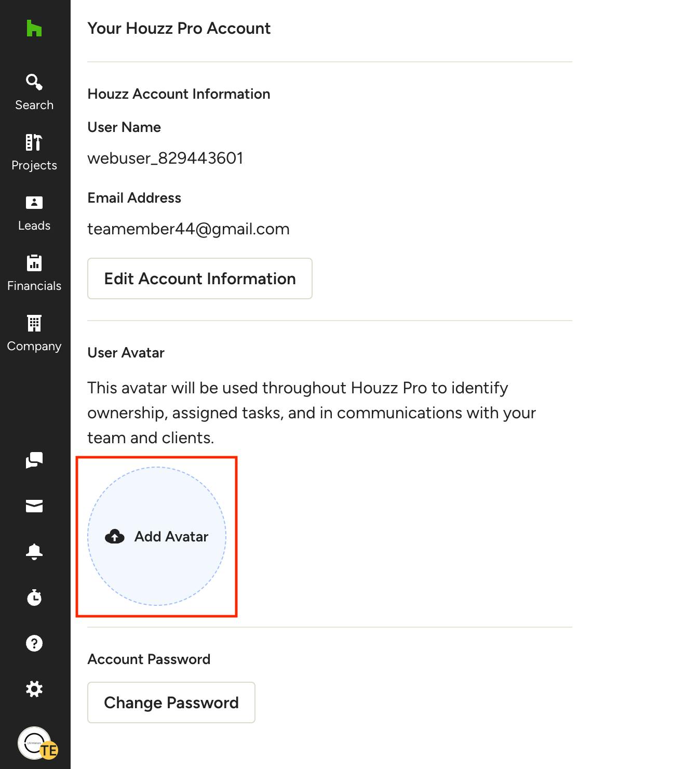The image size is (700, 769).
Task: Click the Your Houzz Pro Account heading
Action: coord(179,28)
